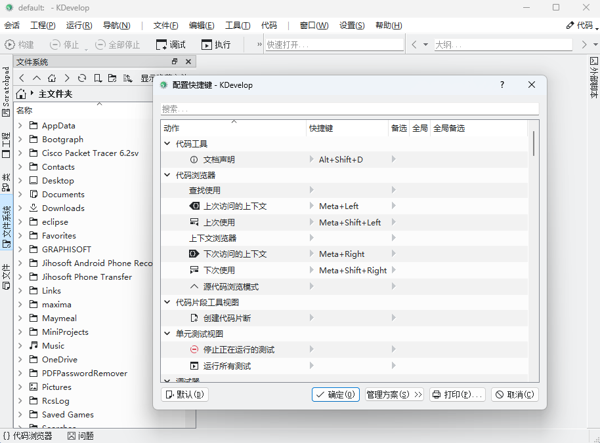This screenshot has width=600, height=443.
Task: Click the home icon in the file system toolbar
Action: coord(52,78)
